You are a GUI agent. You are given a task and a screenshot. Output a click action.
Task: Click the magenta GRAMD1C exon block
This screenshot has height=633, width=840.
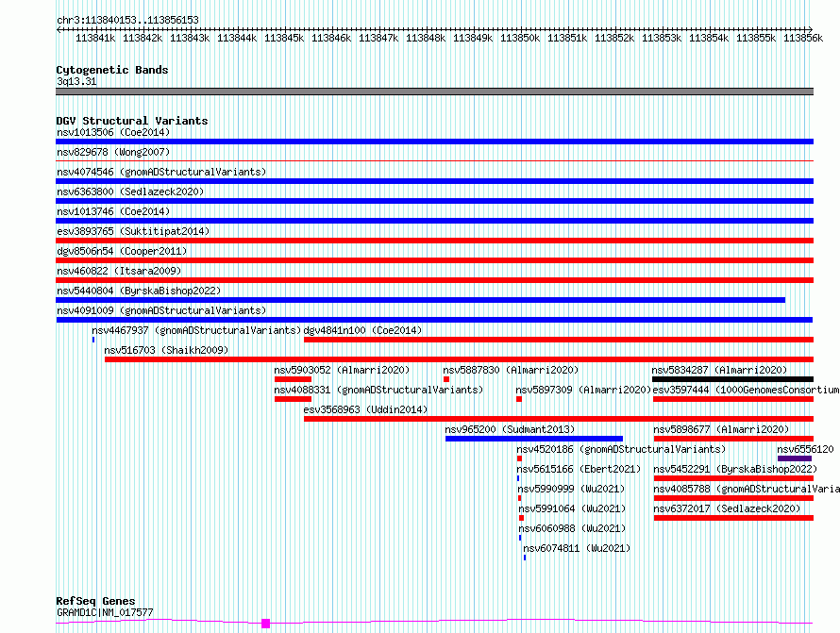click(x=265, y=624)
